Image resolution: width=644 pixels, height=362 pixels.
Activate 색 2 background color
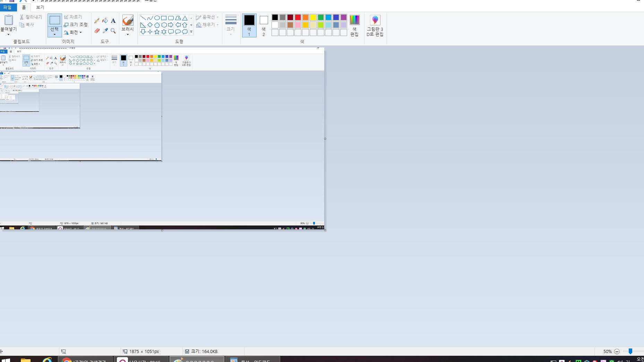[264, 25]
